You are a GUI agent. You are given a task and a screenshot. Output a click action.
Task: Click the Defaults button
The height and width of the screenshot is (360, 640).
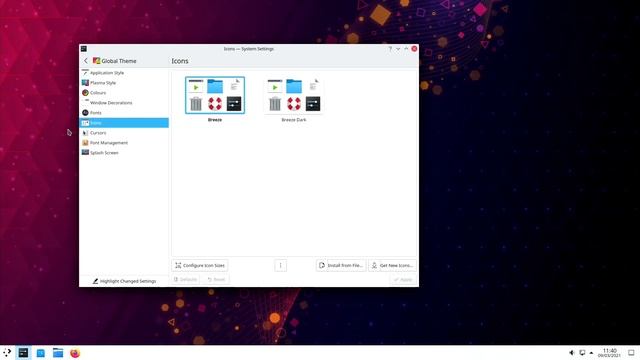(185, 280)
